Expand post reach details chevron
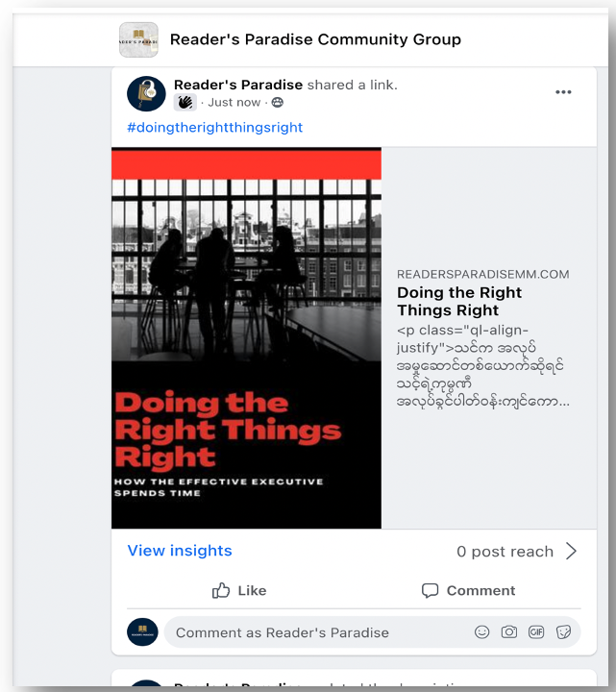616x692 pixels. pyautogui.click(x=572, y=551)
